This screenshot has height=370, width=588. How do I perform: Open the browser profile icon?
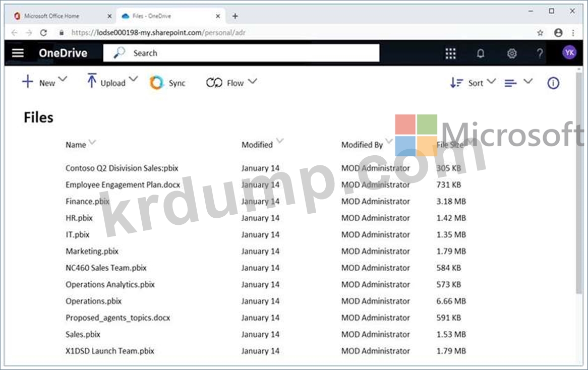(558, 33)
